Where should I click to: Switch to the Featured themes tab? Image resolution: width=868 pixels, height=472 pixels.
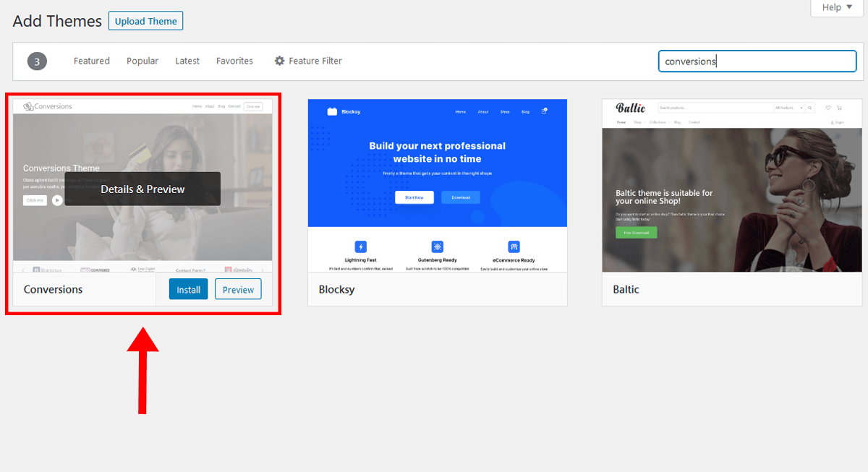tap(92, 61)
